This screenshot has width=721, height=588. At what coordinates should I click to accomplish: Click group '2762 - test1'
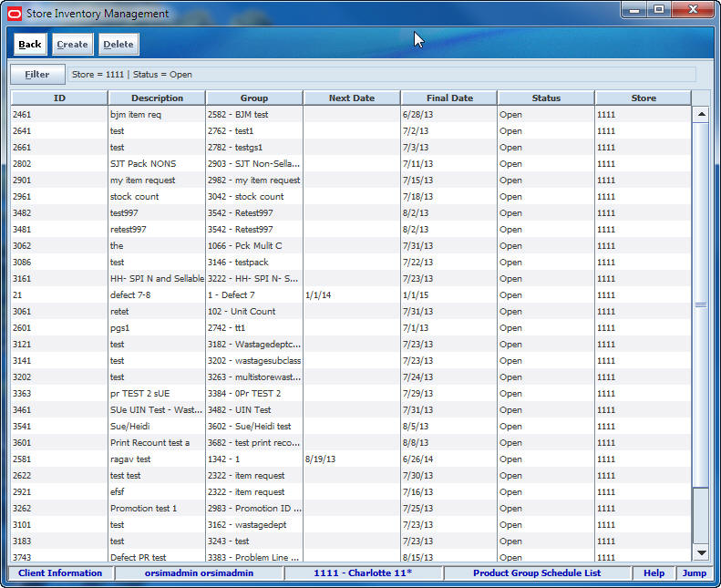[231, 131]
